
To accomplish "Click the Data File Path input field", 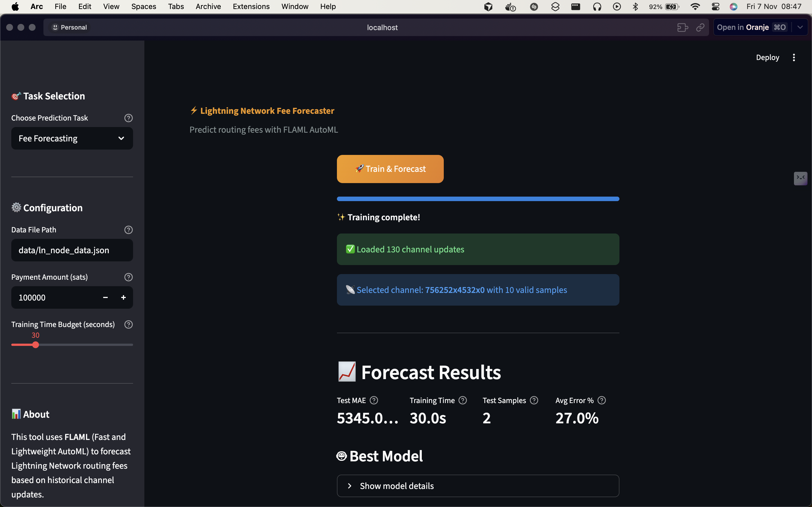I will point(72,250).
